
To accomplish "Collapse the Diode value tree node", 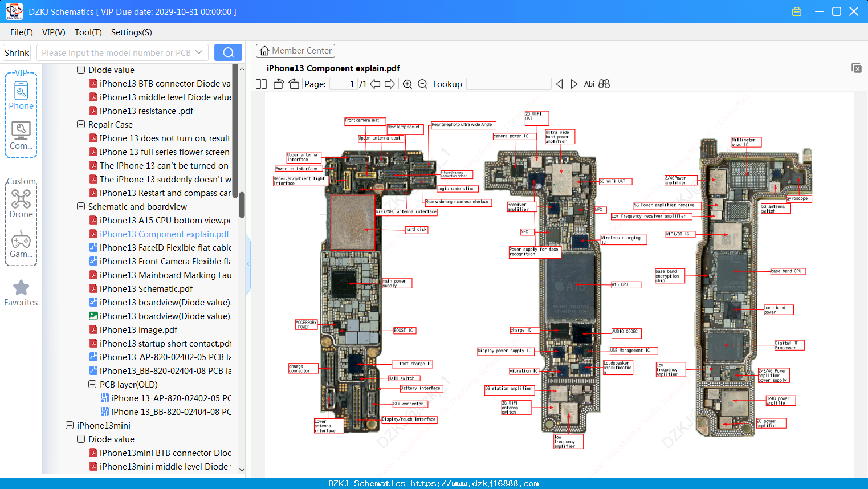I will [x=81, y=70].
